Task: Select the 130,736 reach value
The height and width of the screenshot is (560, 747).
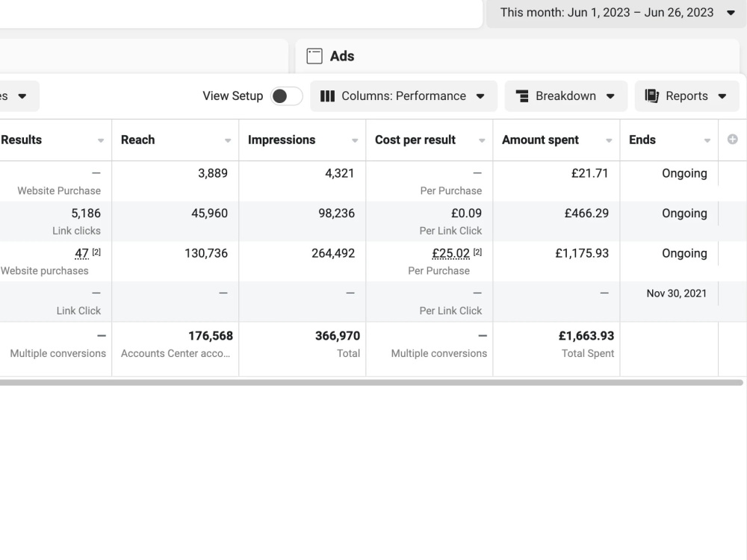Action: click(x=206, y=253)
